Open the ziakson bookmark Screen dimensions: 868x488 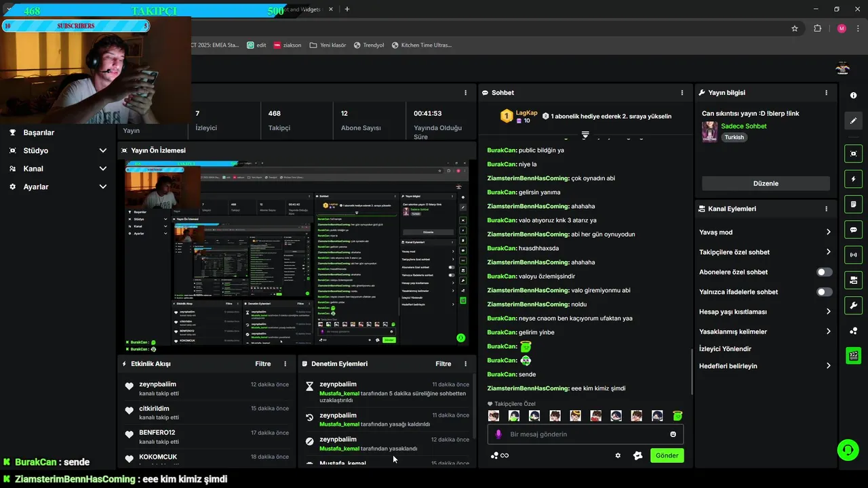tap(287, 45)
